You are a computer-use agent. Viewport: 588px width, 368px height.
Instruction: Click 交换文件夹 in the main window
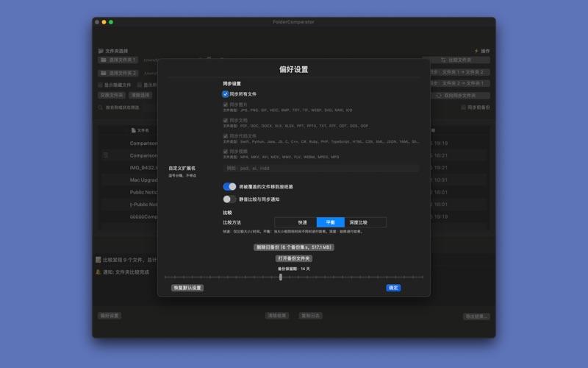point(112,96)
